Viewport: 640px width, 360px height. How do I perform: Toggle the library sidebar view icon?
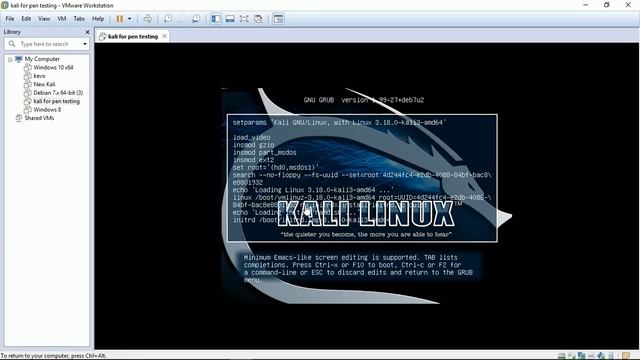[x=216, y=19]
